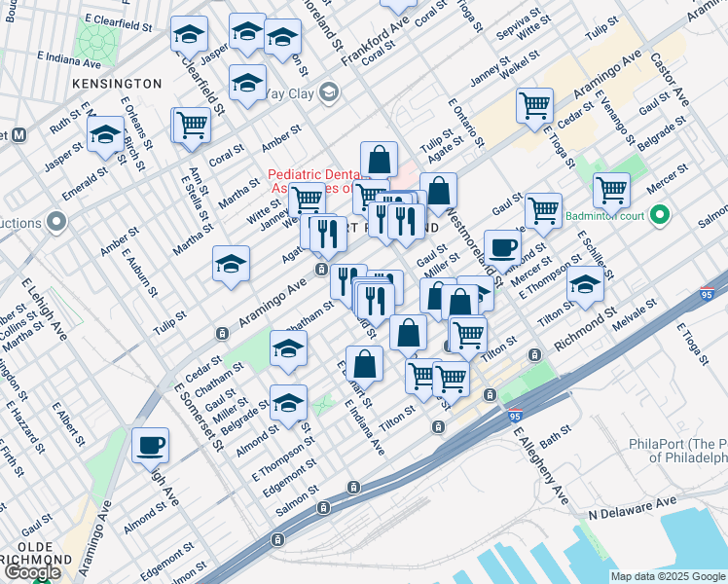Select the Badminton court green pin
This screenshot has width=728, height=584.
[660, 215]
